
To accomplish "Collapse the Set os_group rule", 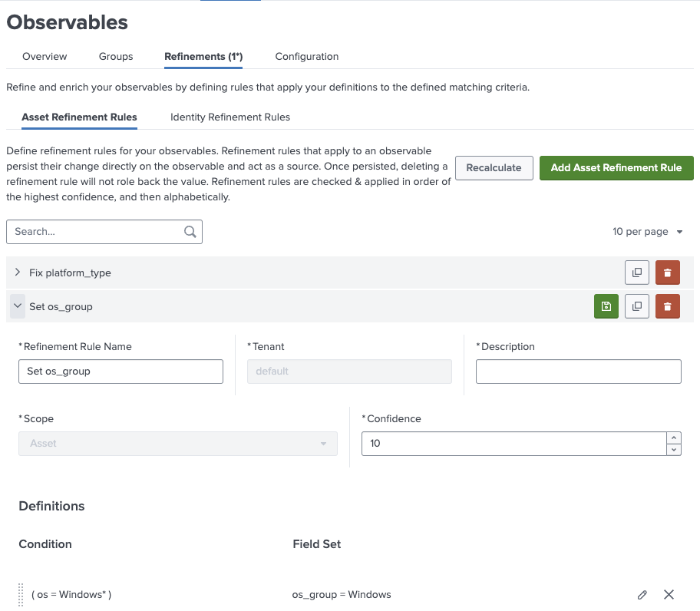I will coord(17,305).
